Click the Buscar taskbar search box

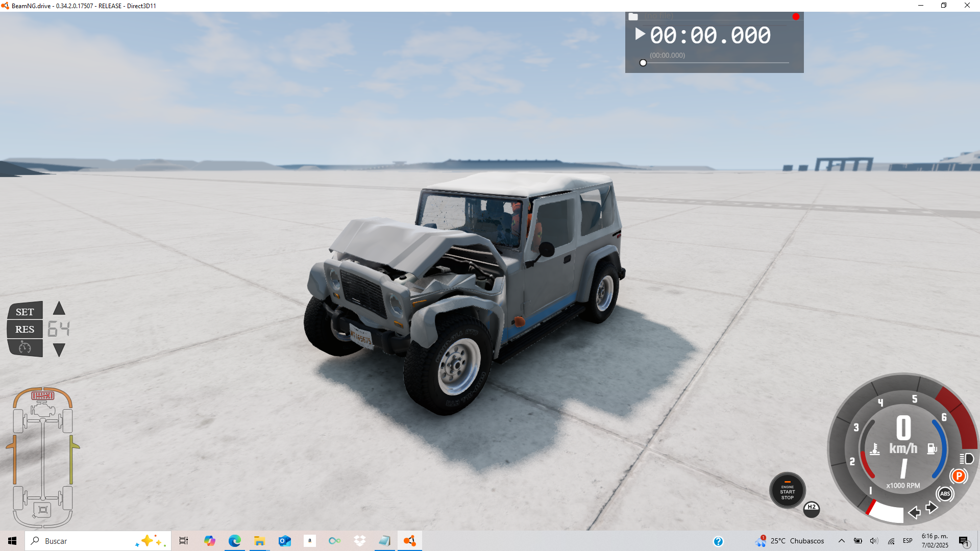98,541
